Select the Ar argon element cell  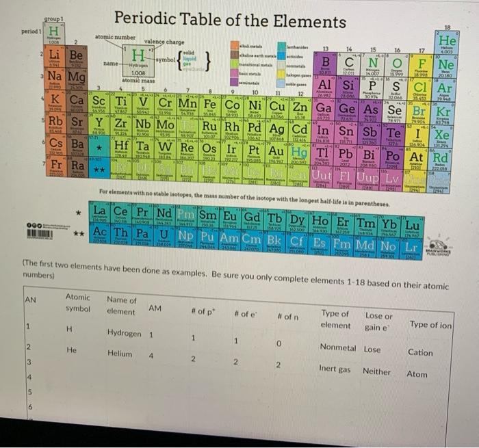(445, 90)
